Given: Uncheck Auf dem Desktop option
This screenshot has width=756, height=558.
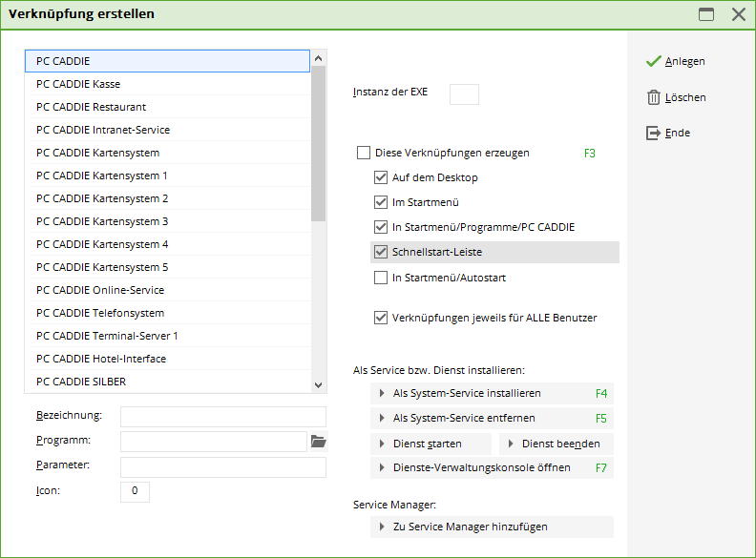Looking at the screenshot, I should click(x=381, y=177).
